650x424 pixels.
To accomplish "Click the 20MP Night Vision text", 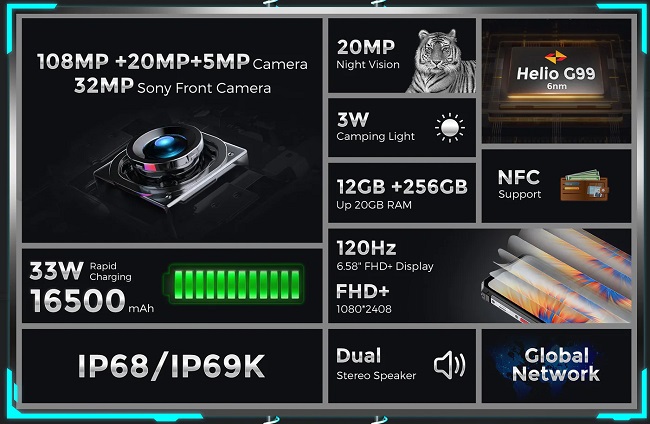I will 368,54.
